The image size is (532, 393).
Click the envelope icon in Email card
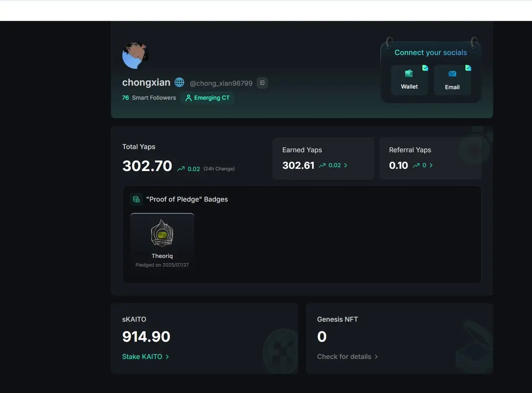[452, 74]
